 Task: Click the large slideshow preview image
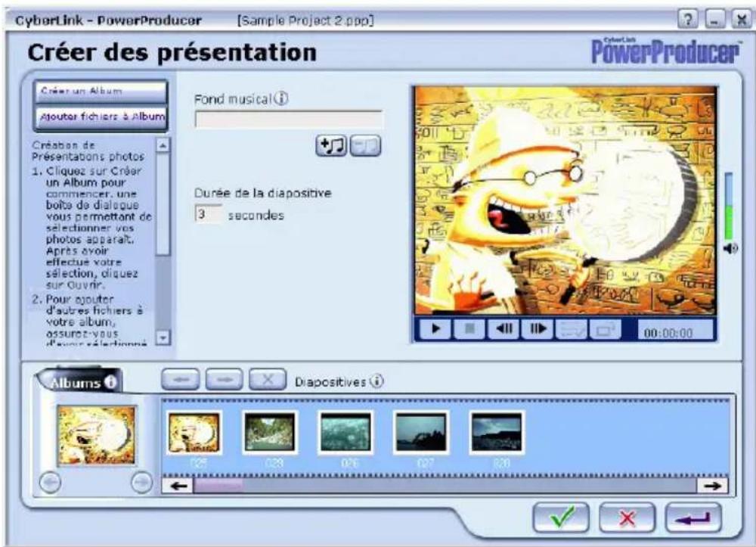click(x=565, y=200)
